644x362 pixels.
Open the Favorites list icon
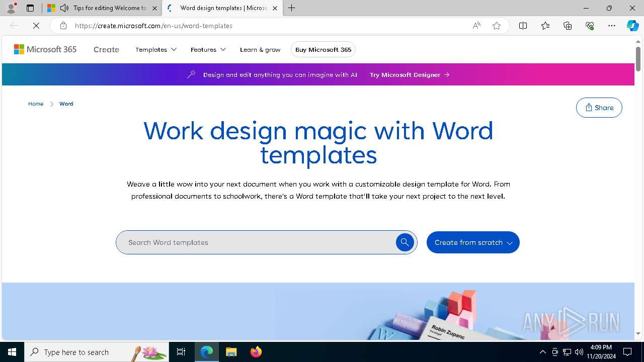click(x=545, y=26)
